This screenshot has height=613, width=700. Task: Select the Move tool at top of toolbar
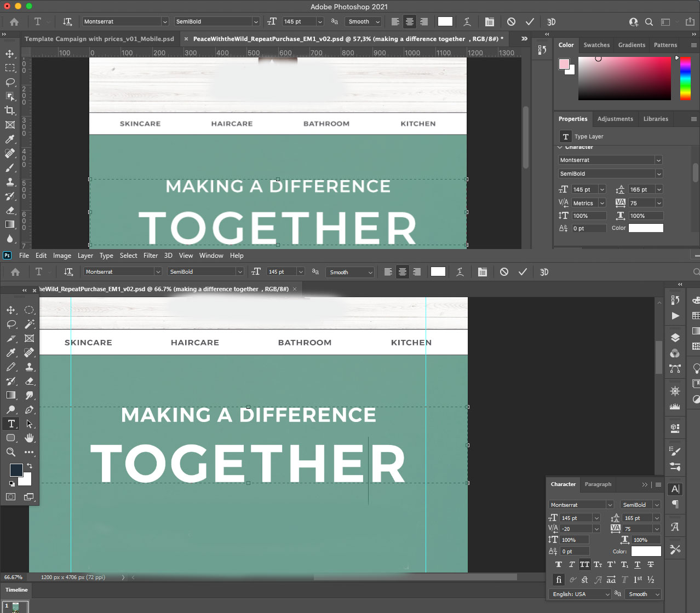[x=11, y=309]
